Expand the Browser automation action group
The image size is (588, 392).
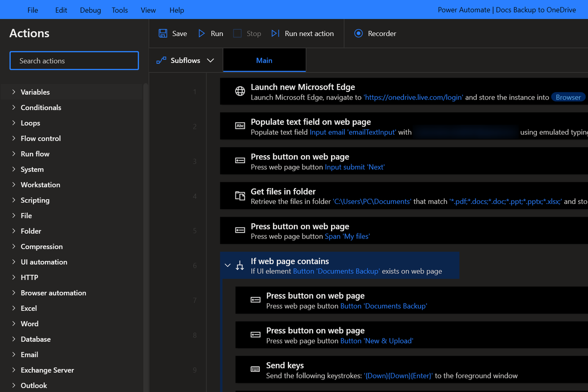[x=14, y=293]
